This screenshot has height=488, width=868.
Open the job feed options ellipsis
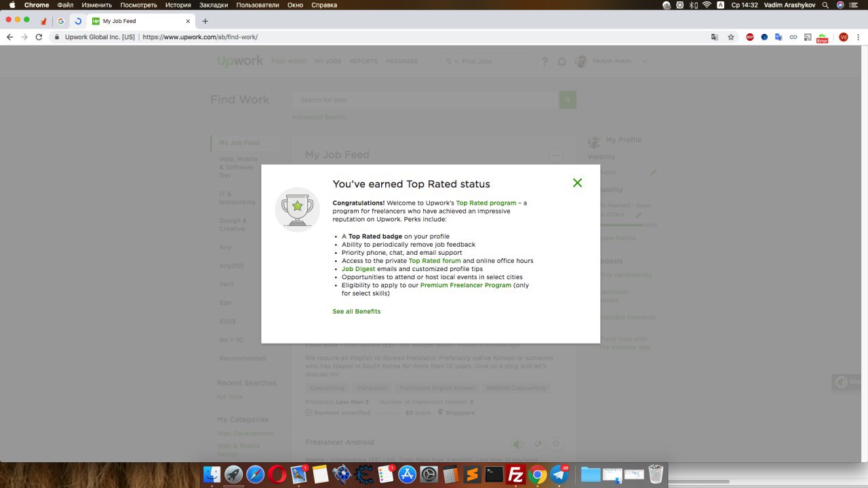pos(556,155)
